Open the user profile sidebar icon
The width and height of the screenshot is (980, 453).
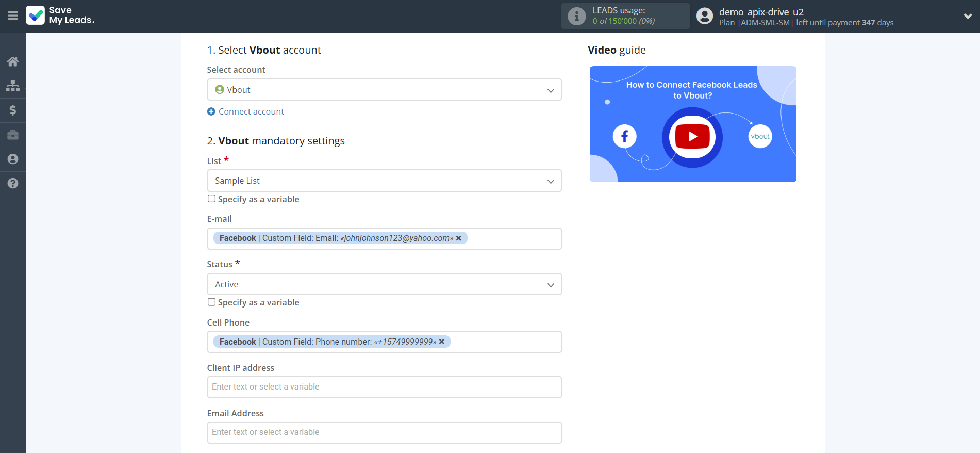click(13, 159)
